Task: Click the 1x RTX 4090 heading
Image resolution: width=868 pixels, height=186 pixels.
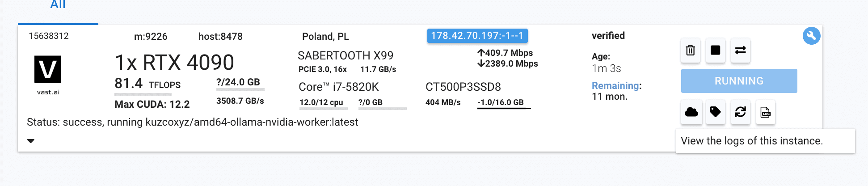Action: pos(174,62)
